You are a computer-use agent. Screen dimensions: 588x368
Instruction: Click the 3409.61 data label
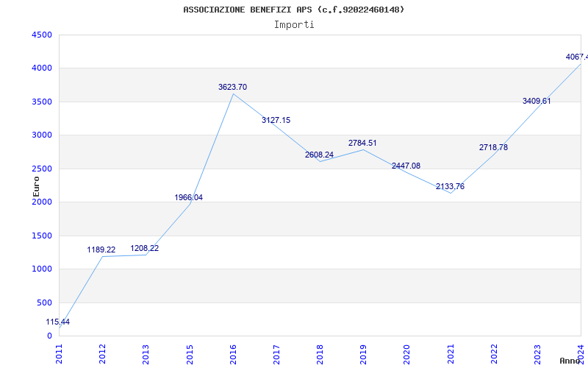(x=537, y=101)
